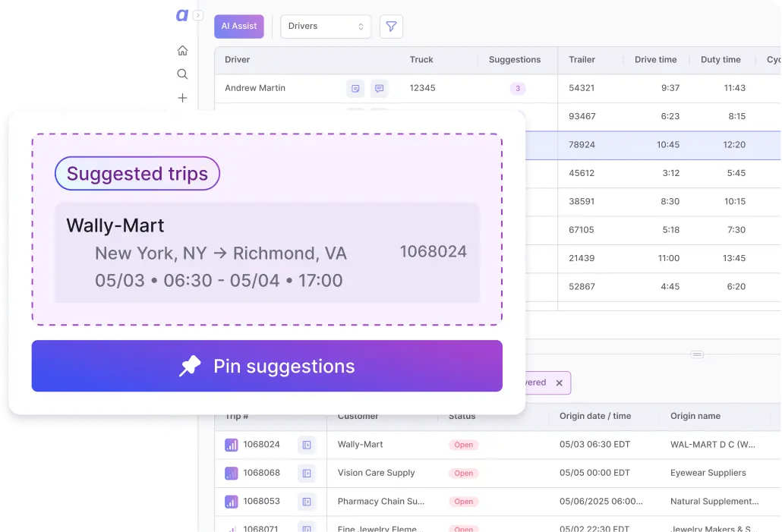
Task: Click trailer number 67105
Action: click(x=582, y=231)
